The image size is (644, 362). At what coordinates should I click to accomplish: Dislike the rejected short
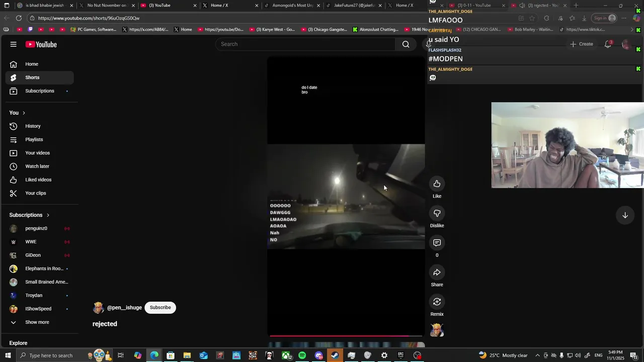click(437, 214)
